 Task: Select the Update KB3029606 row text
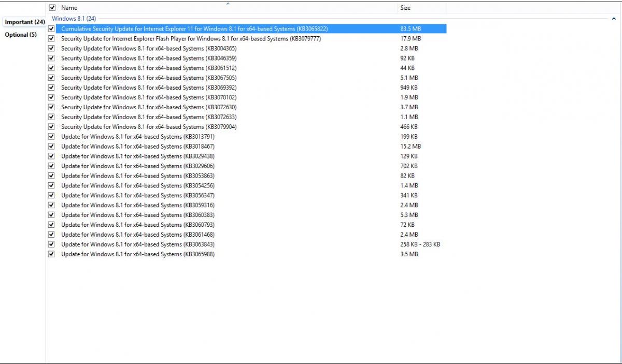pyautogui.click(x=138, y=166)
